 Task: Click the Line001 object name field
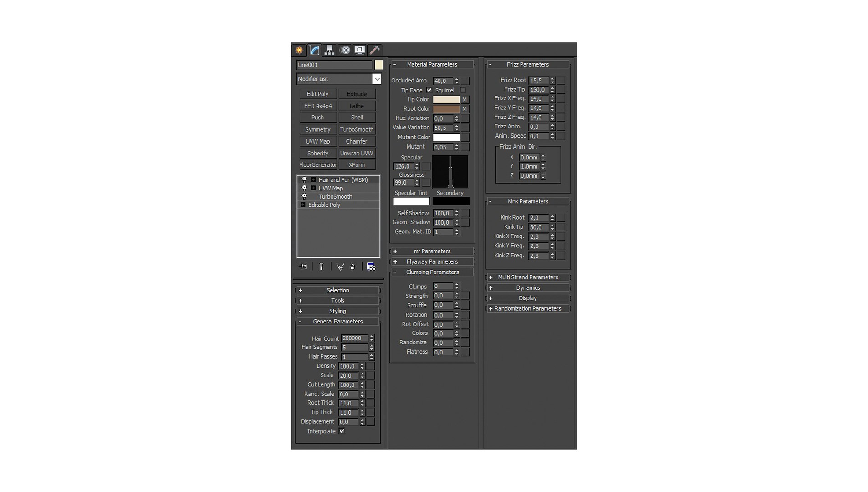tap(334, 65)
